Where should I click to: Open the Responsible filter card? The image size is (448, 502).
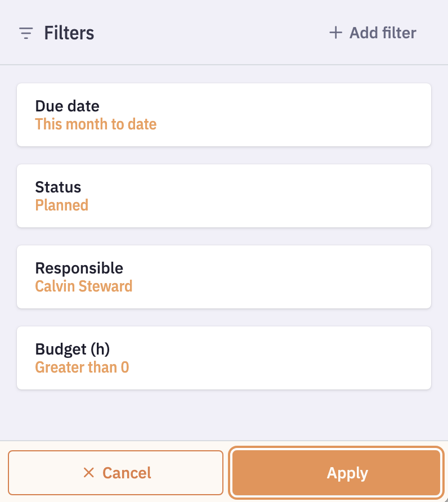pyautogui.click(x=224, y=277)
